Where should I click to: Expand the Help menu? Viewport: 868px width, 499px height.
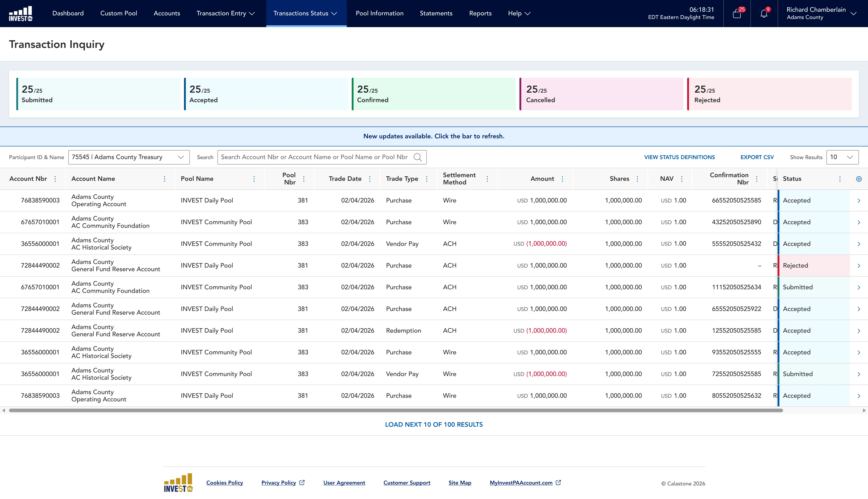[519, 13]
